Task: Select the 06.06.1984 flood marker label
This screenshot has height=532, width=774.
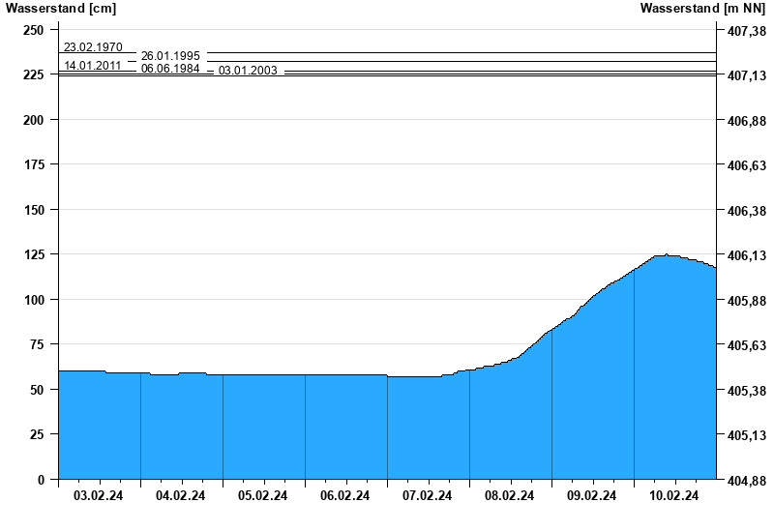Action: (x=170, y=69)
